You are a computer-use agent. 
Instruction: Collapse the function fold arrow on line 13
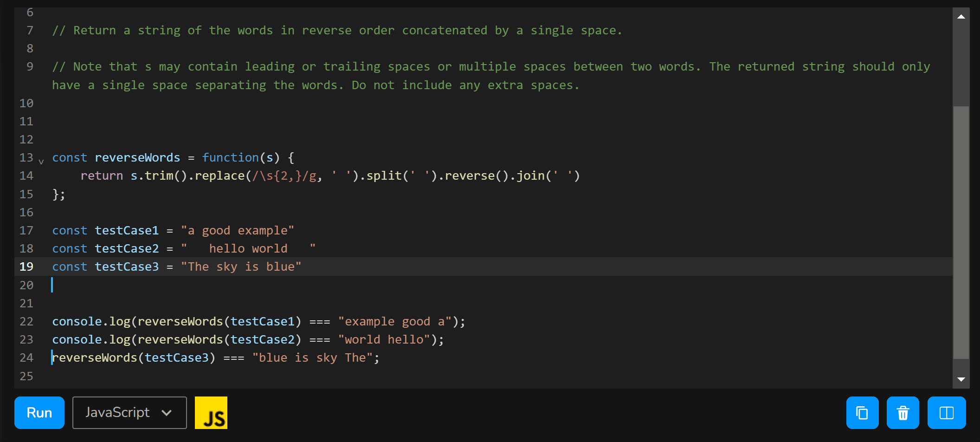[41, 162]
